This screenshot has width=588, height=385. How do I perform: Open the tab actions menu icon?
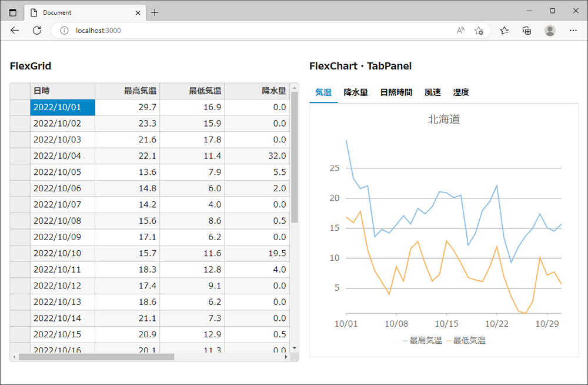point(13,12)
